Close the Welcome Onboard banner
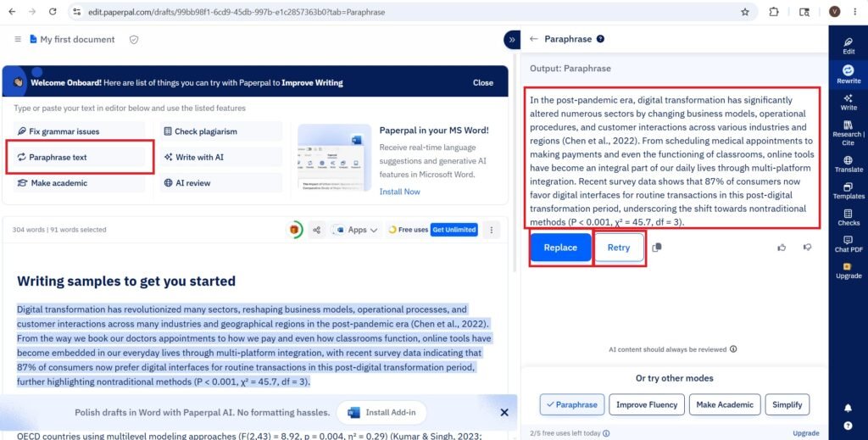 point(482,82)
